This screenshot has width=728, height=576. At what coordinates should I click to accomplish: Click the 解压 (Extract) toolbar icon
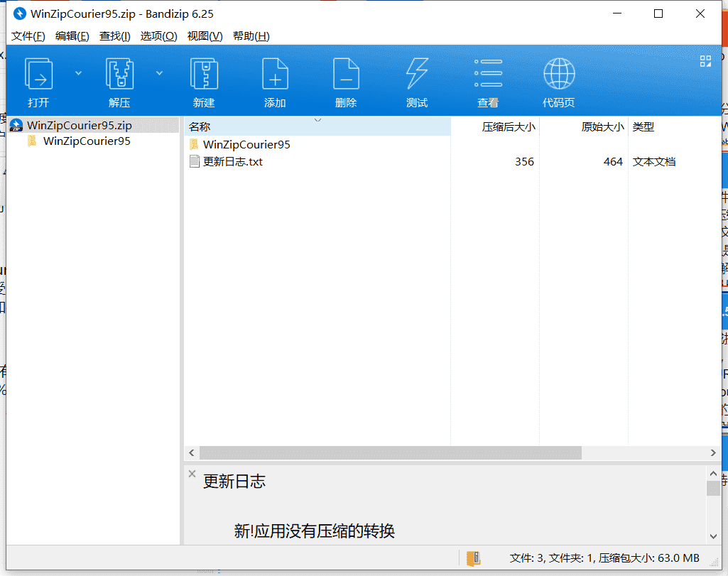pos(119,74)
